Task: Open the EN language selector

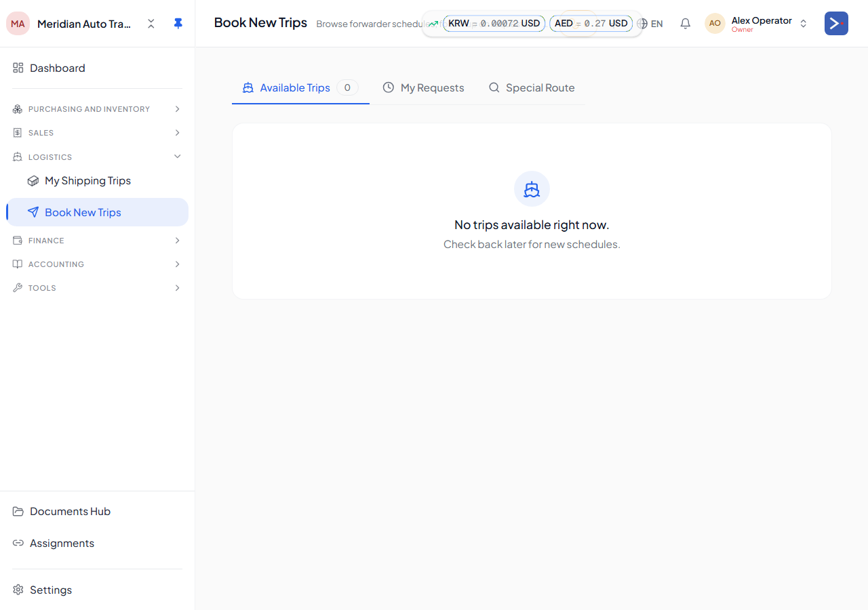Action: coord(651,24)
